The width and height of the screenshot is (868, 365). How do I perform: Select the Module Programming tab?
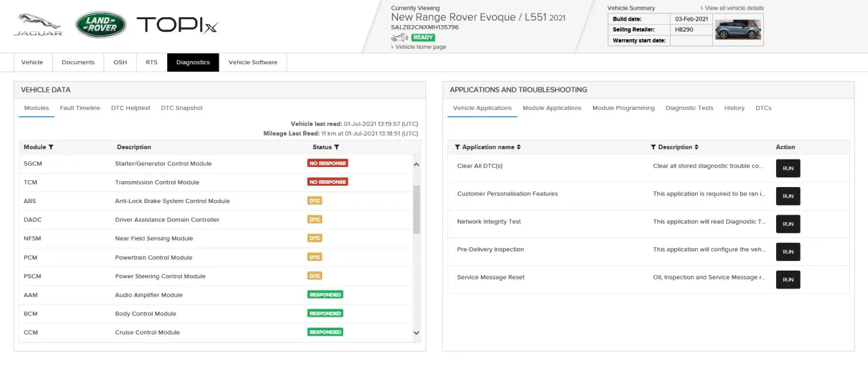[623, 108]
